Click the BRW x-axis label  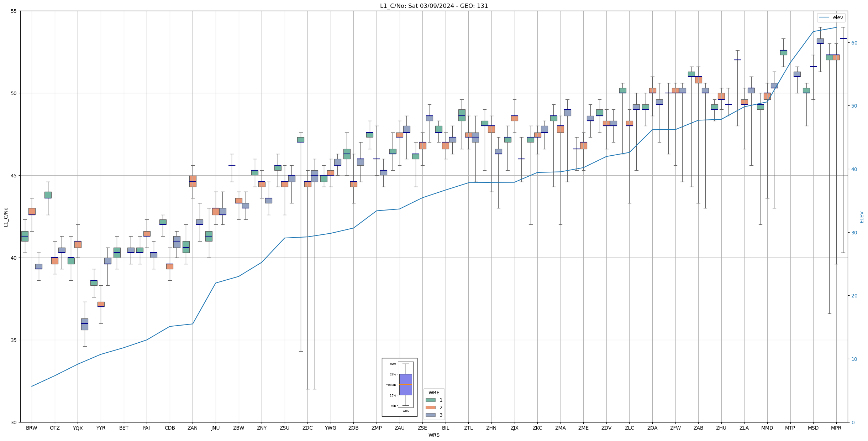[32, 428]
